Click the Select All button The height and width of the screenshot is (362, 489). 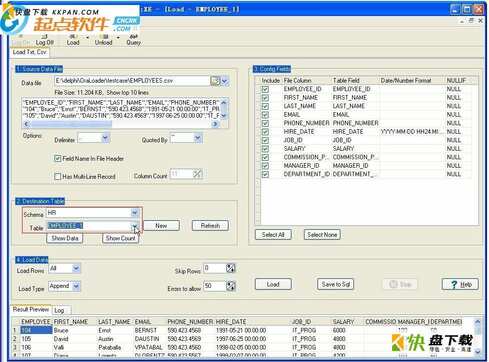pyautogui.click(x=273, y=235)
